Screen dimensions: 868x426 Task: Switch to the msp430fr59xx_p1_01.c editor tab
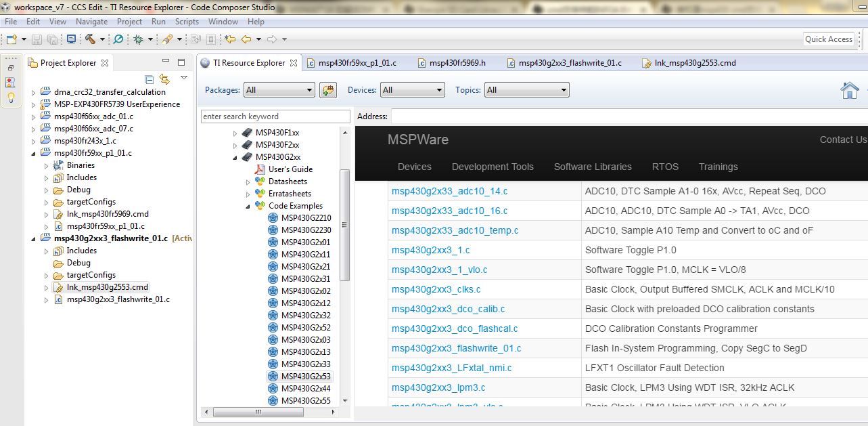[x=350, y=63]
